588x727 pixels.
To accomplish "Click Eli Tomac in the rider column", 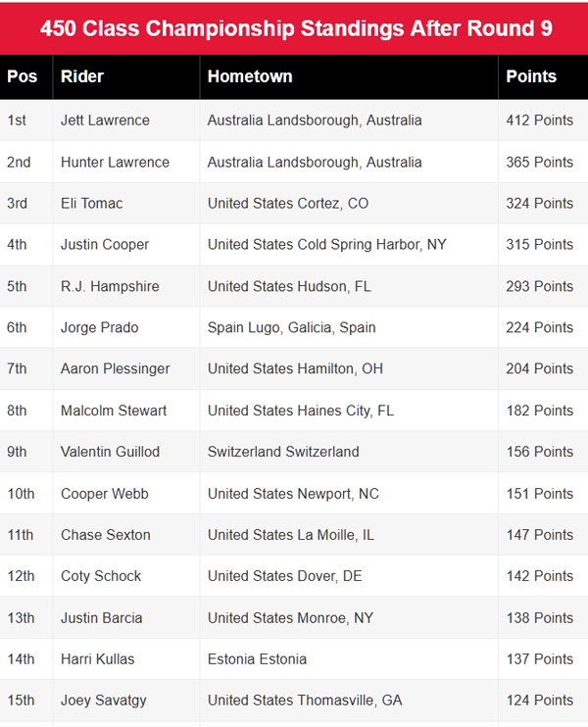I will click(x=91, y=204).
